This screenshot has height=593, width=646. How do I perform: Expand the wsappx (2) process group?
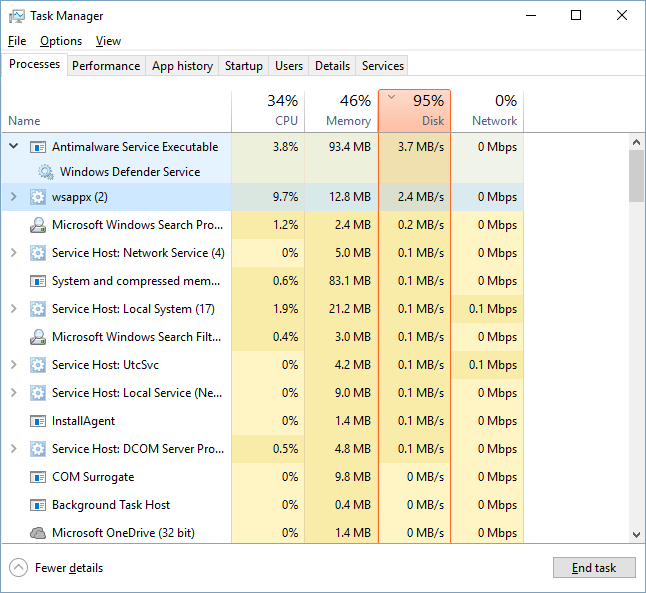click(14, 197)
